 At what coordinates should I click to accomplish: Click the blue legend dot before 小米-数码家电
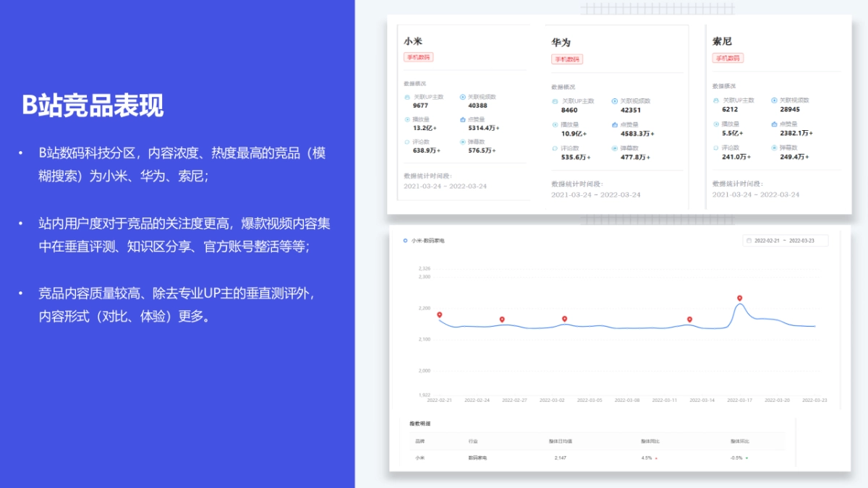click(x=404, y=241)
